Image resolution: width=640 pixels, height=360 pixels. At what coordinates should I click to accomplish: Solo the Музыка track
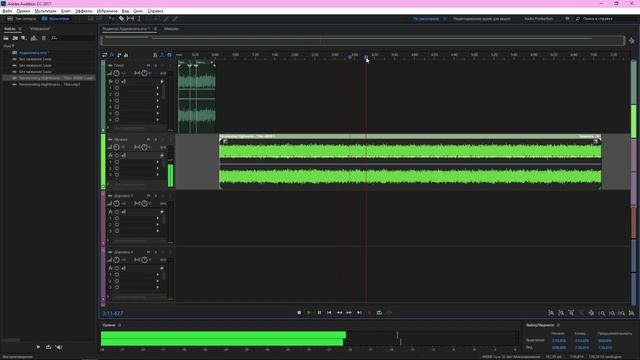[x=156, y=140]
